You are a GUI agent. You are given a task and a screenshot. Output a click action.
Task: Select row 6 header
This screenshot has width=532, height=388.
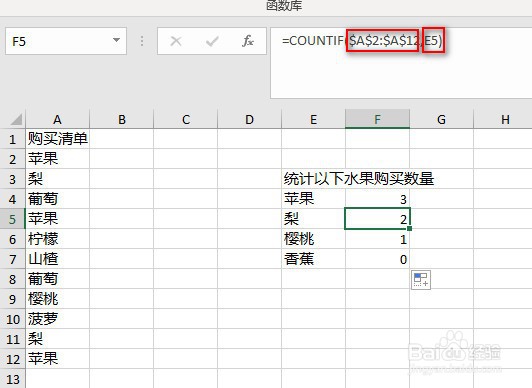click(13, 239)
